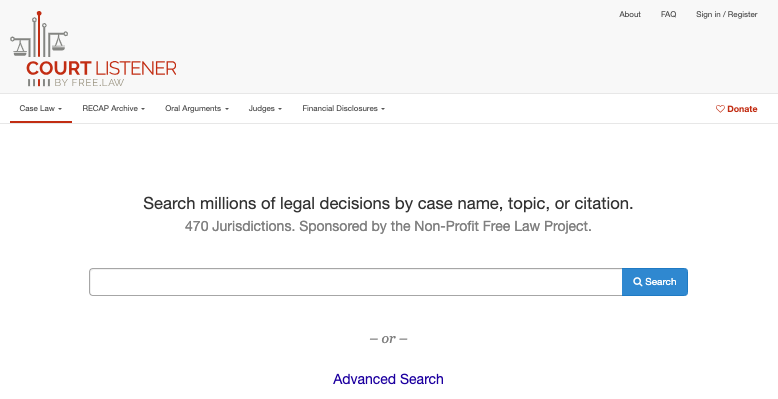This screenshot has width=778, height=399.
Task: Click the magnifying glass icon in Search button
Action: click(x=638, y=282)
